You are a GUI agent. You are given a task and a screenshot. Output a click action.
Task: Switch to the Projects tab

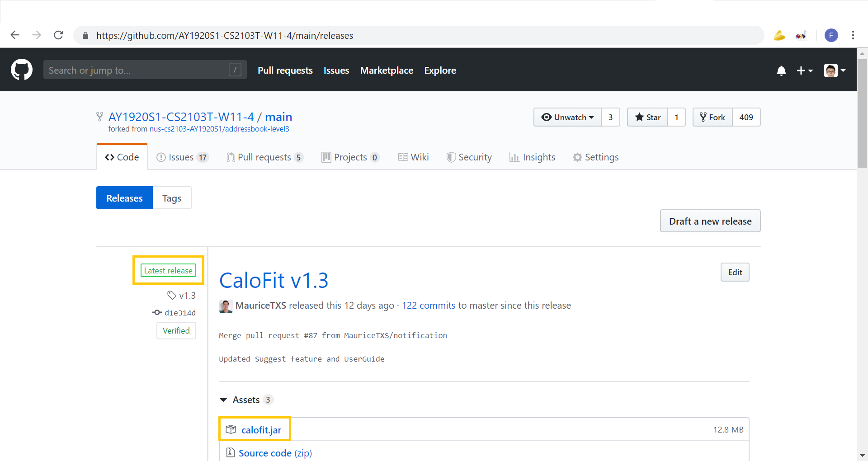(x=350, y=157)
